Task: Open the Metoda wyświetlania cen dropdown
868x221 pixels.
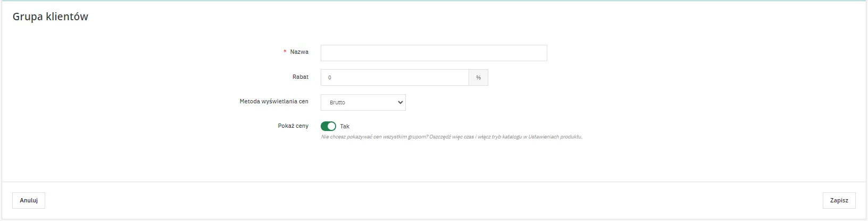Action: pos(363,102)
